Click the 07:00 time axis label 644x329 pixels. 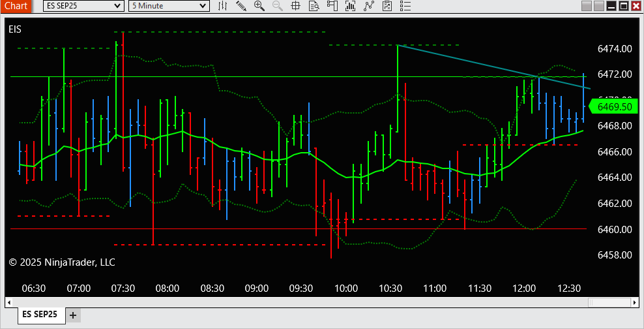point(78,289)
